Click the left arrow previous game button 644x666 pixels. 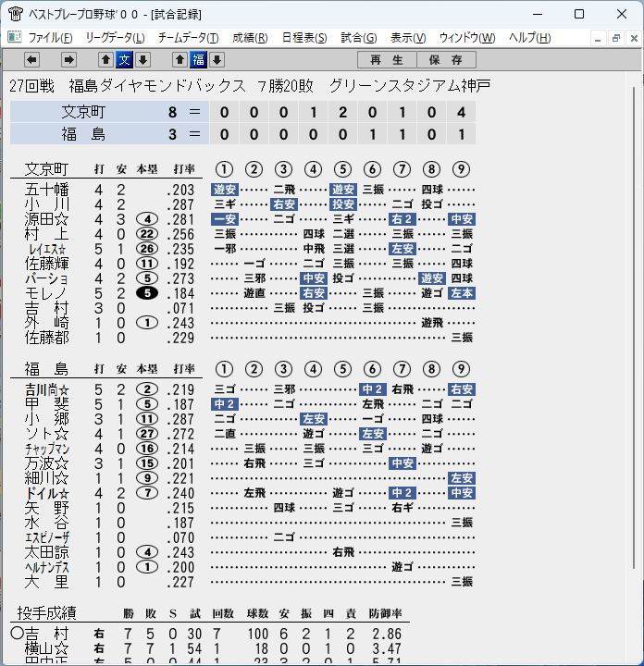31,60
